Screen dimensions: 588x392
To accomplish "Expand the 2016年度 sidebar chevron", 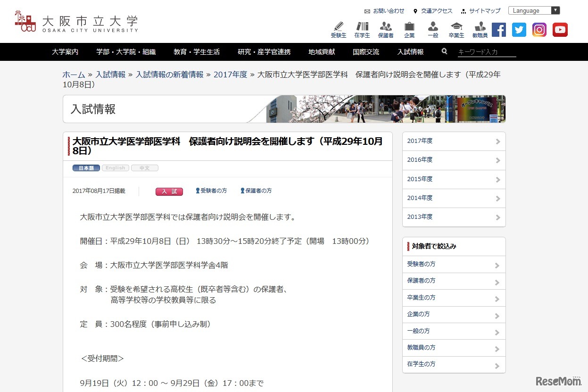I will tap(497, 160).
